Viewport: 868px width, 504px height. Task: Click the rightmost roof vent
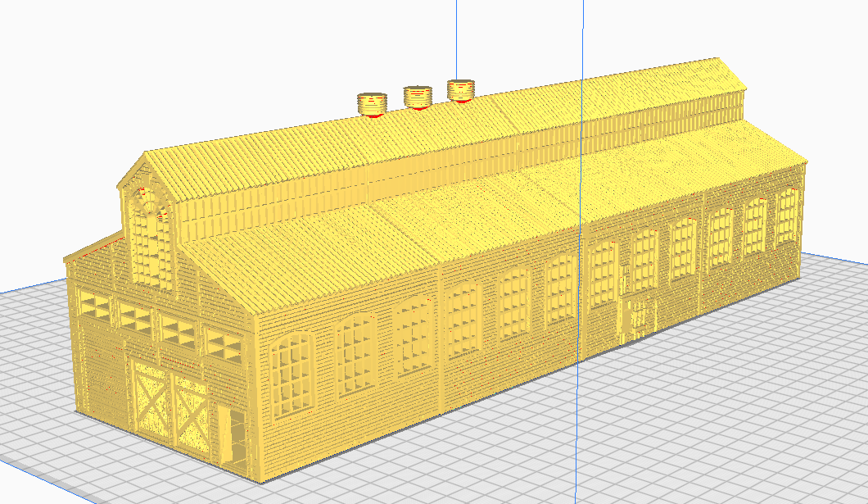click(x=461, y=89)
